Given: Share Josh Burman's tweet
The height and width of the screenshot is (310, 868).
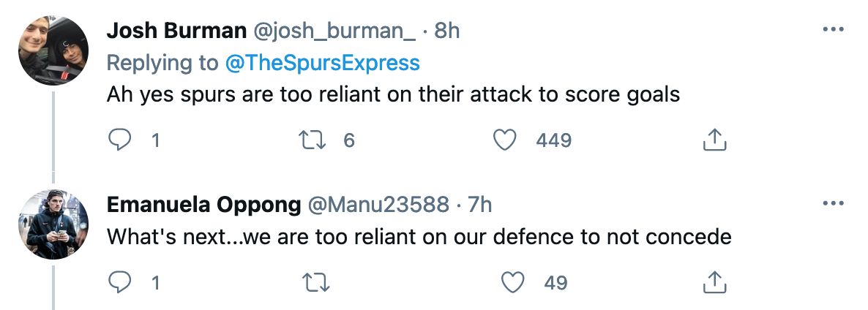Looking at the screenshot, I should click(714, 140).
